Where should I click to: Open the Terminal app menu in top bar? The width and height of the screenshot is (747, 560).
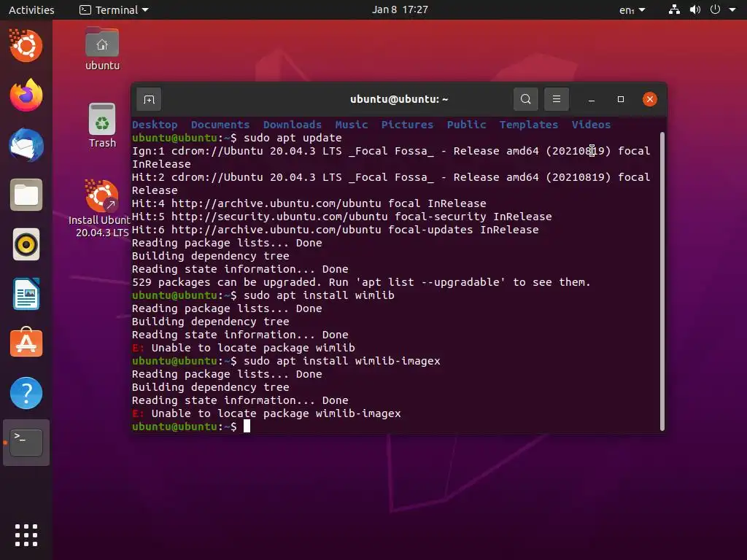[x=114, y=9]
